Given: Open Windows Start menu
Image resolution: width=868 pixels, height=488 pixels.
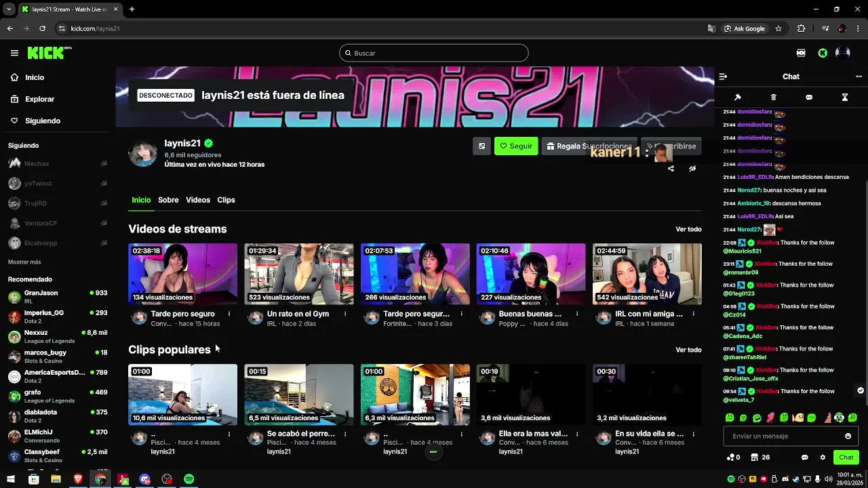Looking at the screenshot, I should tap(11, 479).
